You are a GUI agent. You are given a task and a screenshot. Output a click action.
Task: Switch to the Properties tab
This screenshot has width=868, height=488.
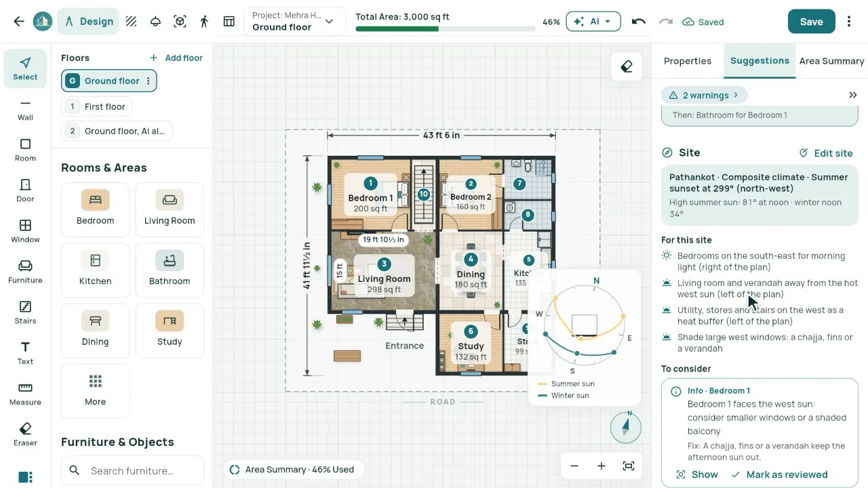pyautogui.click(x=688, y=61)
